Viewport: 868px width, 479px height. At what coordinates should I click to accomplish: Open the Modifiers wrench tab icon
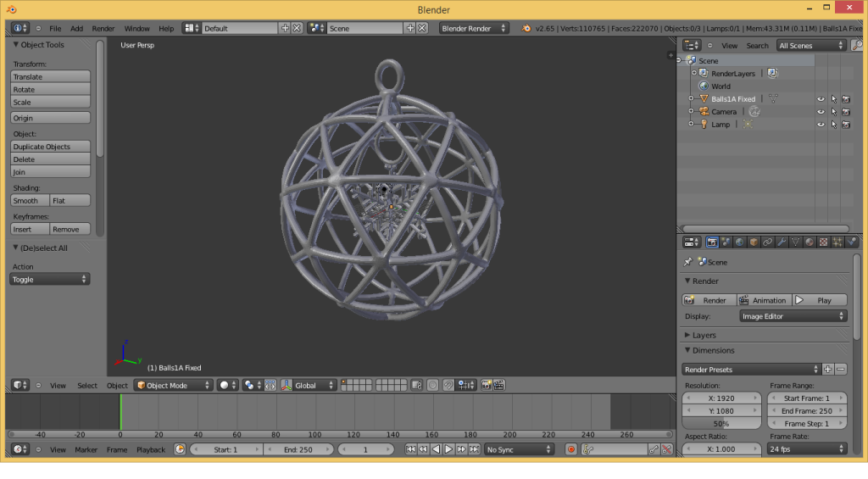[x=782, y=242]
